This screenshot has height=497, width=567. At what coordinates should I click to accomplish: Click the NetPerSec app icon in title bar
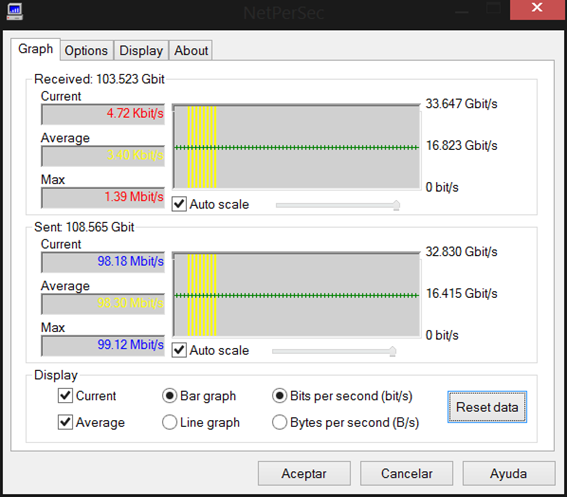[14, 12]
